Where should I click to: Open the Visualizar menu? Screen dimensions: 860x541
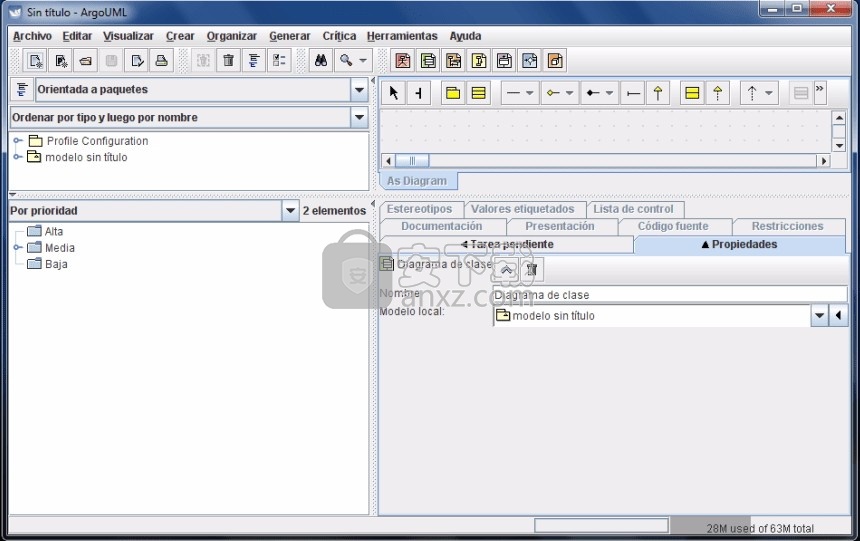tap(128, 36)
